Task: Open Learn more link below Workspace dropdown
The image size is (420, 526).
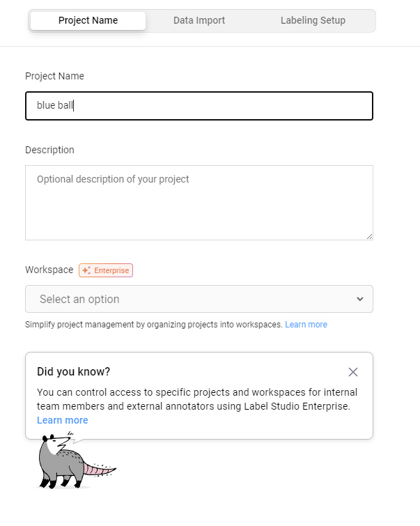Action: (306, 325)
